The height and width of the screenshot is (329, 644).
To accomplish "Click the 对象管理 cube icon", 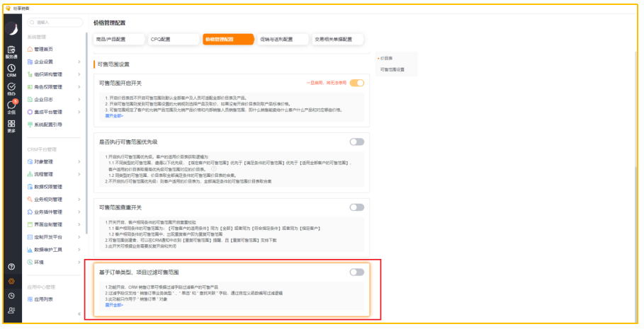I will click(x=30, y=161).
